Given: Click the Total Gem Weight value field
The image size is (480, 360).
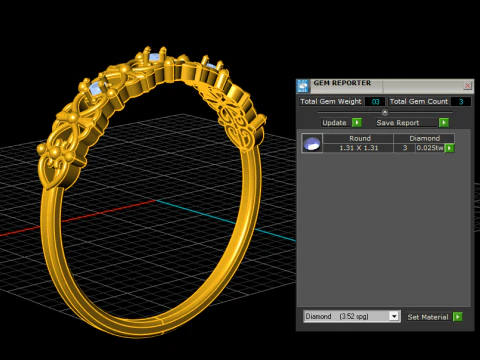Looking at the screenshot, I should pyautogui.click(x=375, y=102).
